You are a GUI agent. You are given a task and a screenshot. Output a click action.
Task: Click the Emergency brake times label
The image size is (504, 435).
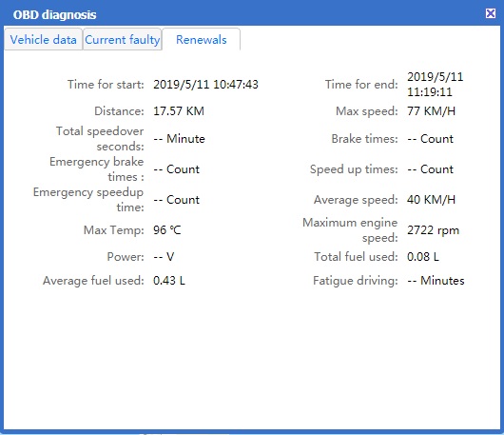tap(97, 169)
